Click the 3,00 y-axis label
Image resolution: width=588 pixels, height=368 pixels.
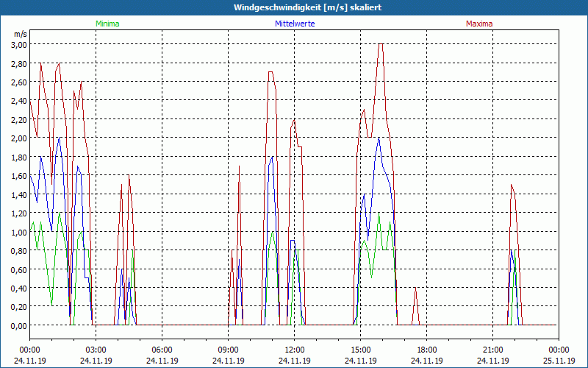tap(19, 44)
